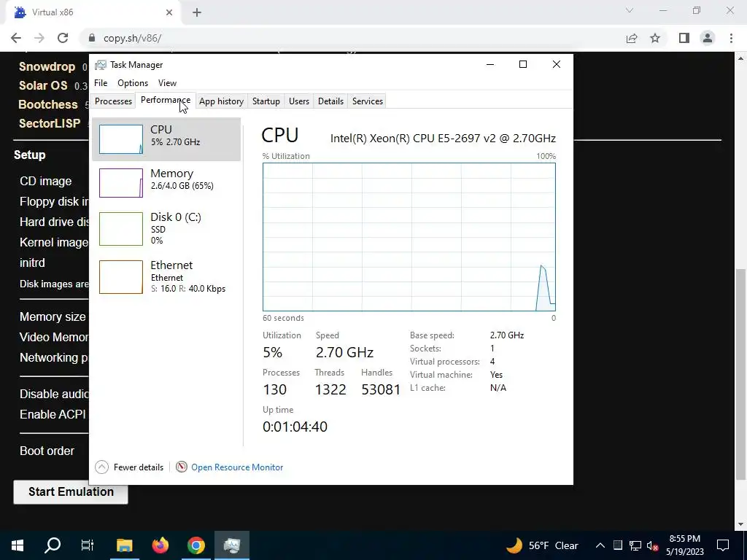
Task: Switch to the App history tab
Action: point(221,101)
